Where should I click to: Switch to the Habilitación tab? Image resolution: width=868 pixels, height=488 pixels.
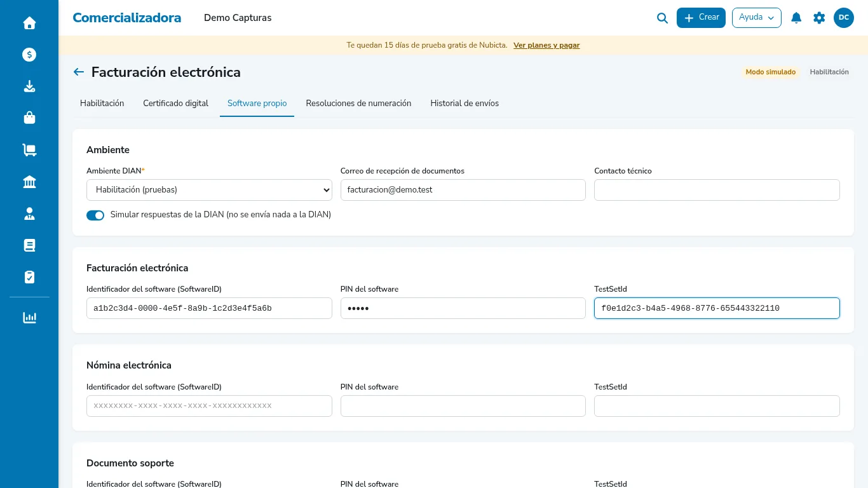[x=102, y=104]
